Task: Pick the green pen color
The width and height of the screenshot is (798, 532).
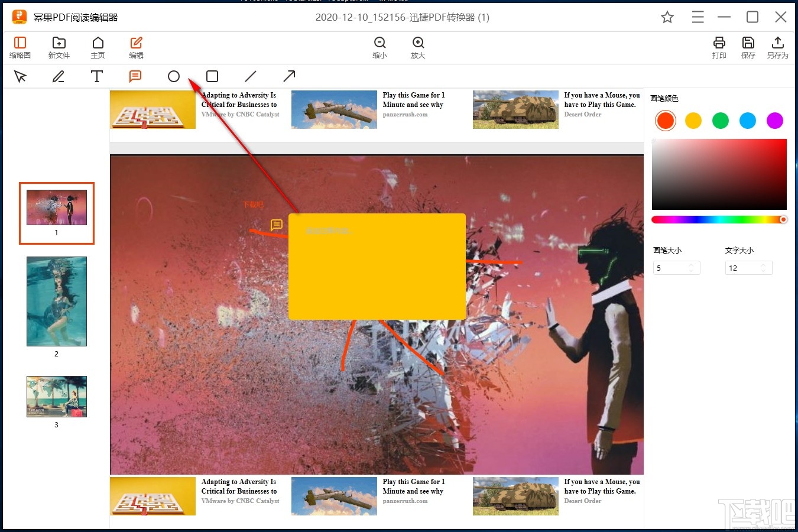Action: 721,121
